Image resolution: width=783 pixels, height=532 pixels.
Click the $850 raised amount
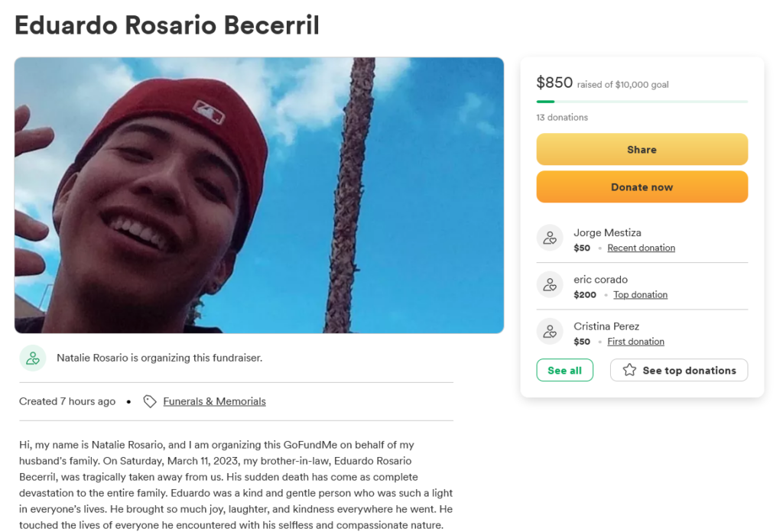(x=554, y=83)
